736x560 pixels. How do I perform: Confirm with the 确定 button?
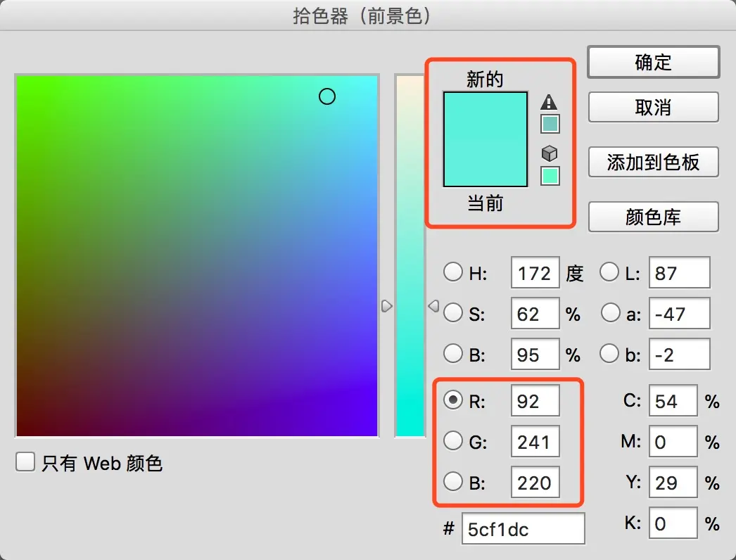653,62
